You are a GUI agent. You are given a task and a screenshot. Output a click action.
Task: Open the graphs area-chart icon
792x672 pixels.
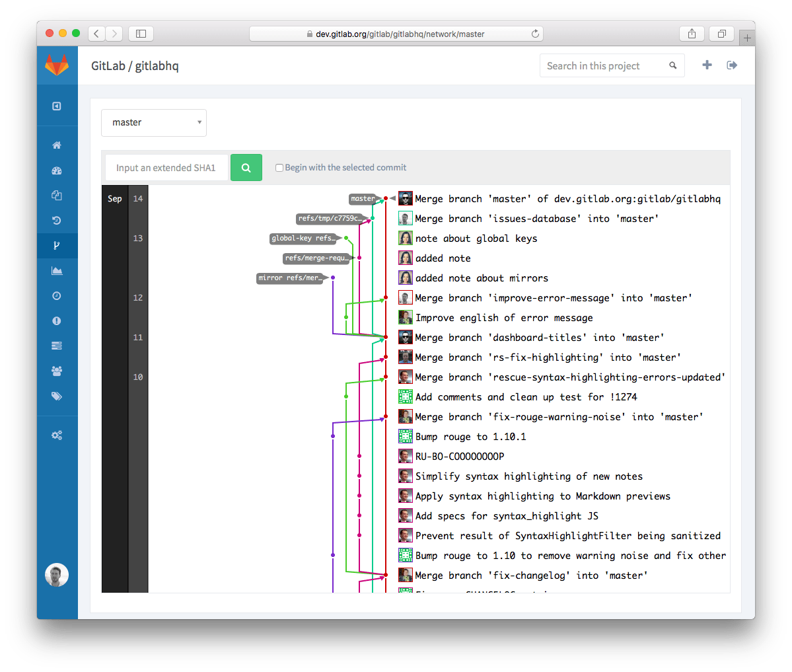click(57, 271)
